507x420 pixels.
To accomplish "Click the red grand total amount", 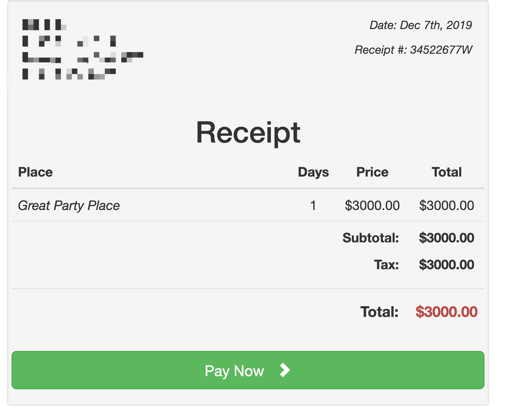I will 447,312.
